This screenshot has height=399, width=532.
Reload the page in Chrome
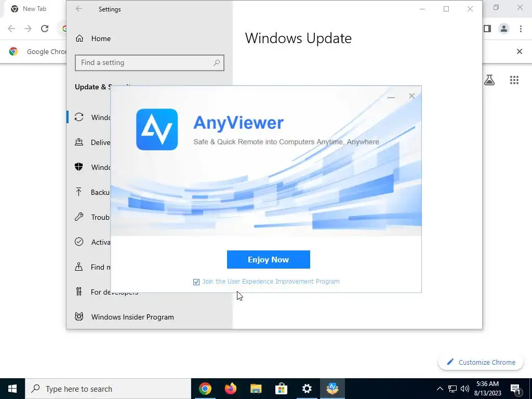45,29
